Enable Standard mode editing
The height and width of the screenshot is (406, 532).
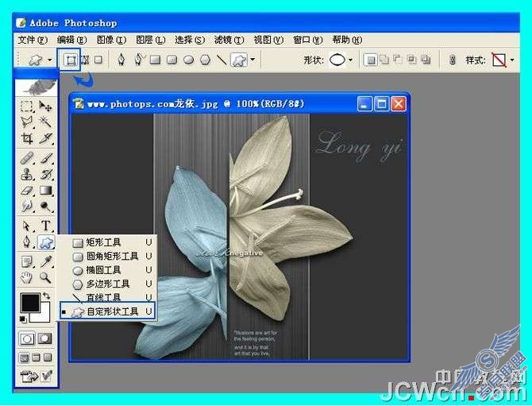(27, 338)
